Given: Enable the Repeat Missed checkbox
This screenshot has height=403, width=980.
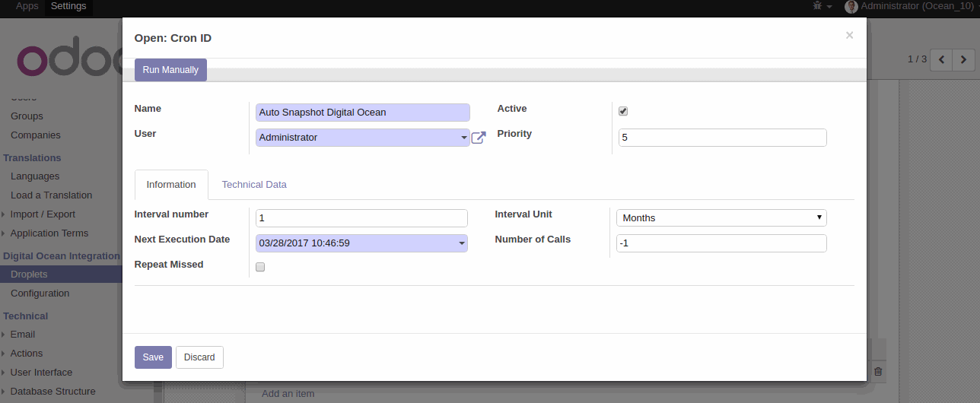Looking at the screenshot, I should pos(260,267).
